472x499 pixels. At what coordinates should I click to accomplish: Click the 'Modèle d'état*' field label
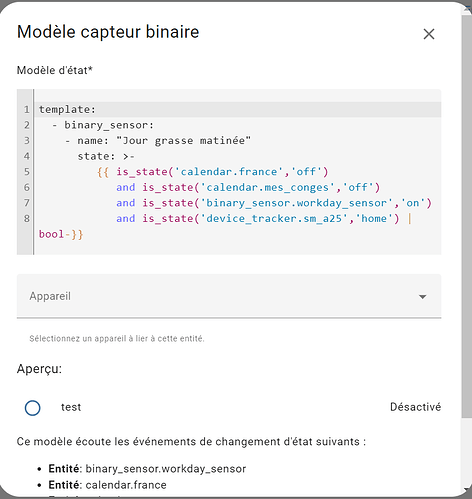pos(55,70)
